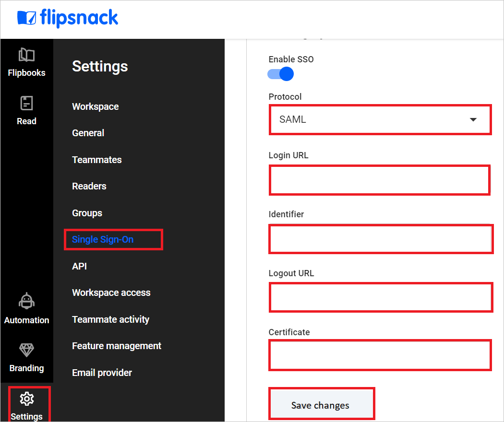This screenshot has height=422, width=504.
Task: Click the Save changes button
Action: (x=322, y=404)
